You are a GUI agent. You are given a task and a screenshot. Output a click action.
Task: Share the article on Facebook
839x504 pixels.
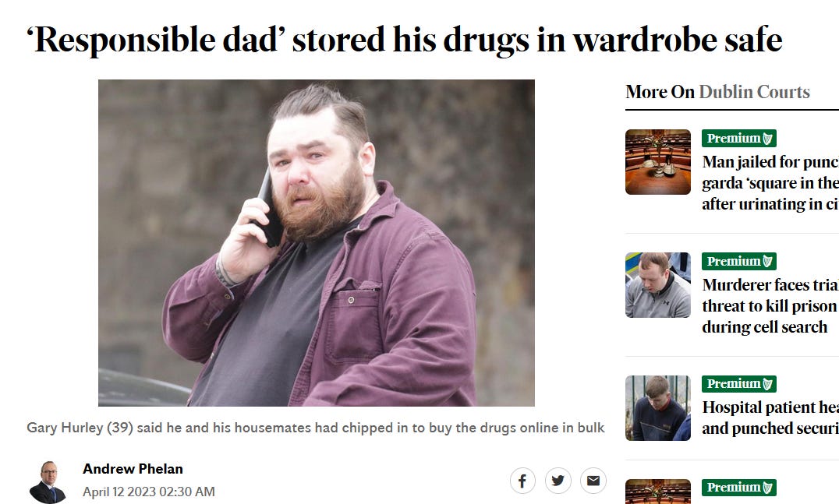tap(522, 481)
